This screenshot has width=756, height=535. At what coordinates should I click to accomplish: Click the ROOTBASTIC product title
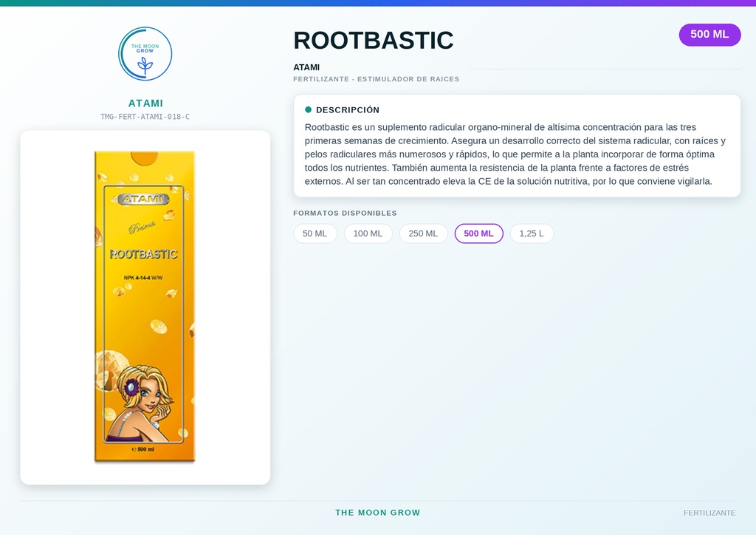tap(373, 40)
